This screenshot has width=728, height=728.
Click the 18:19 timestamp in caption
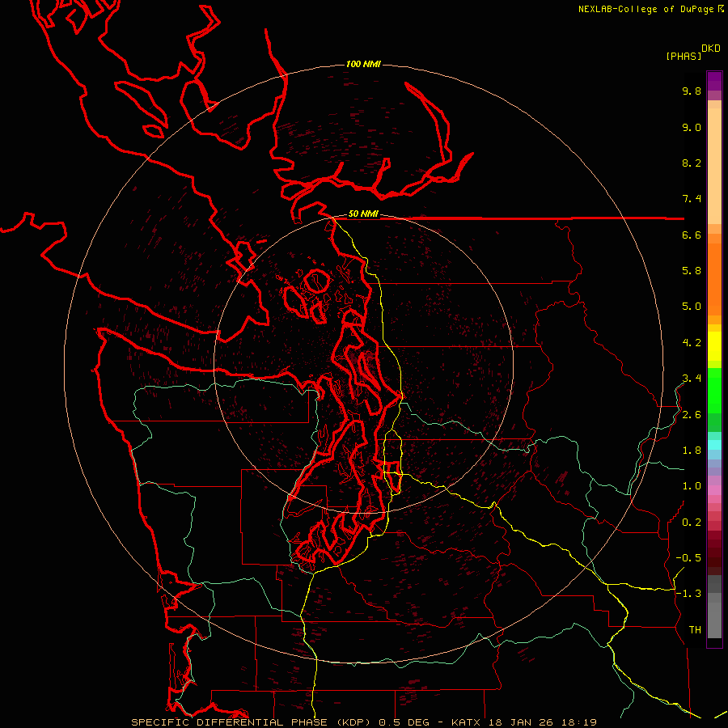pos(578,722)
